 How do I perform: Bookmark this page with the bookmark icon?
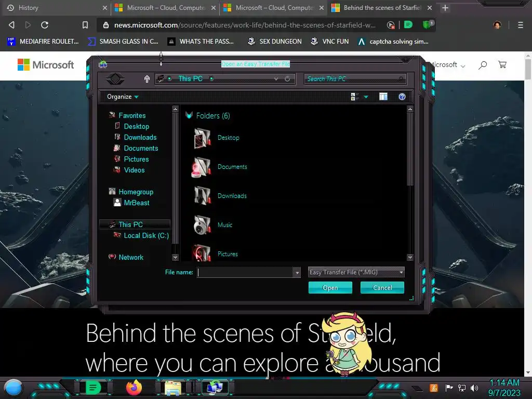coord(85,25)
